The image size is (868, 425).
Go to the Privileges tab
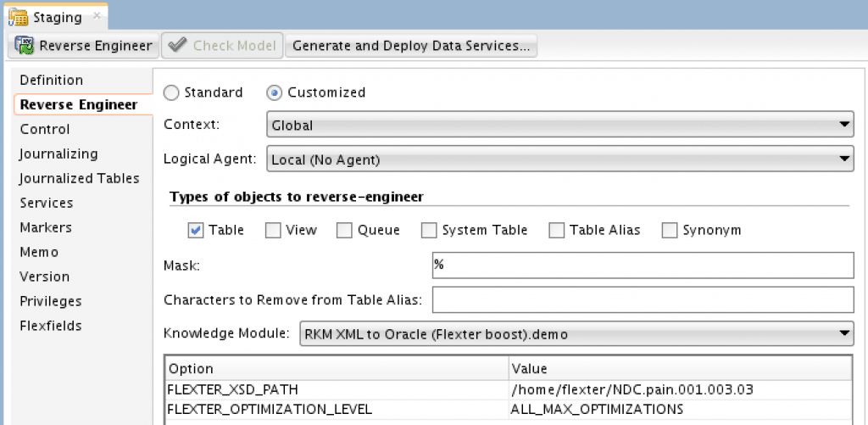[50, 301]
